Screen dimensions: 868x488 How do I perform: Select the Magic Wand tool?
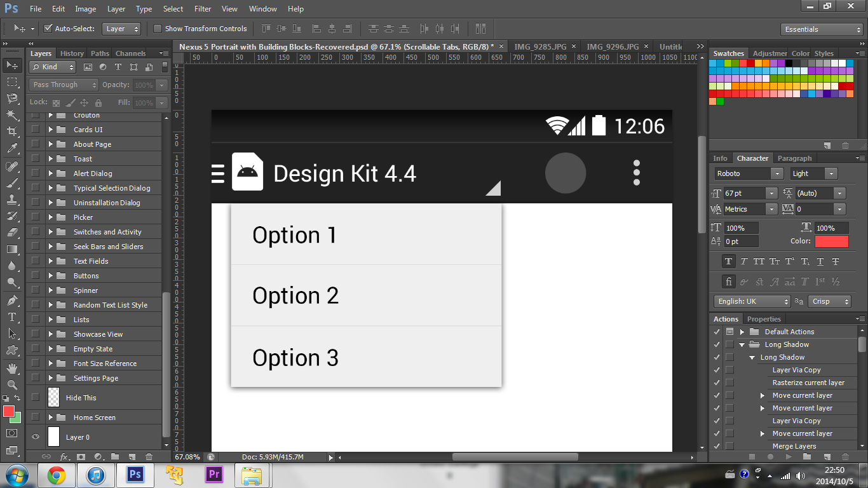click(x=11, y=115)
